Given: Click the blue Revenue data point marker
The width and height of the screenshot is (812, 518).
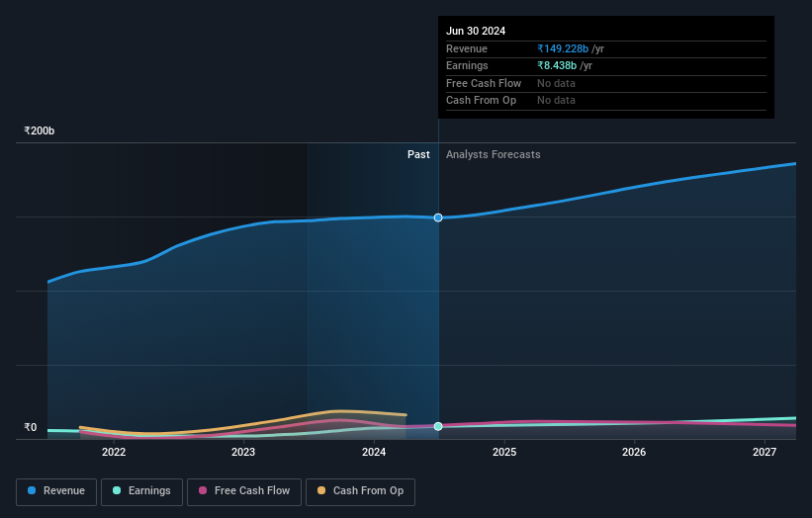Looking at the screenshot, I should pos(438,217).
